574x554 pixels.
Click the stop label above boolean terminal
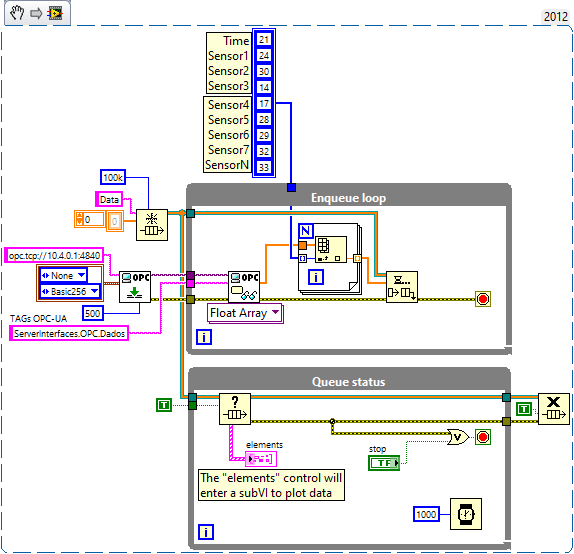(x=377, y=449)
